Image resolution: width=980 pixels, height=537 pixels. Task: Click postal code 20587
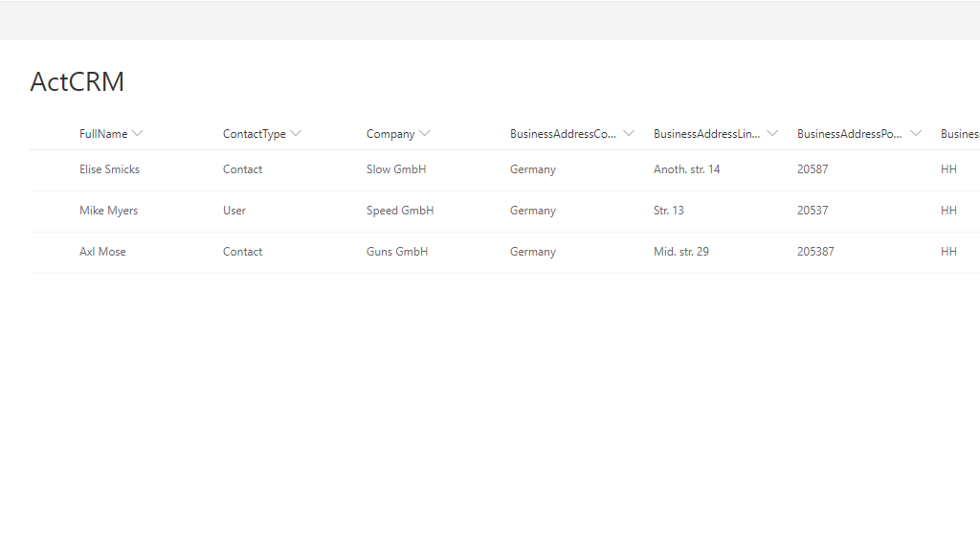(813, 169)
